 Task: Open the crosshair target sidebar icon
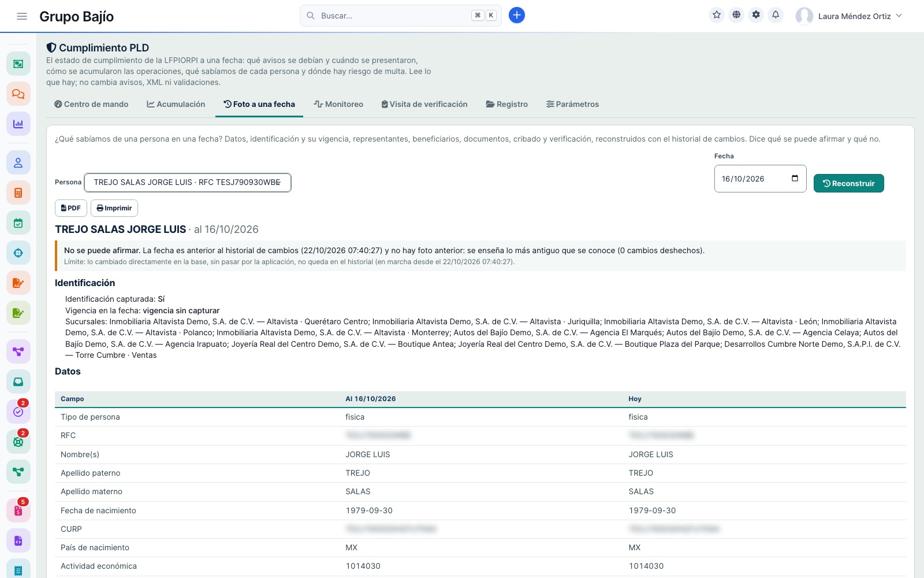coord(18,253)
